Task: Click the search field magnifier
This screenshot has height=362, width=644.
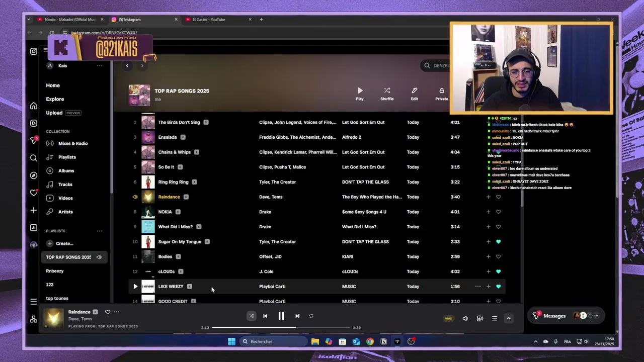Action: [x=427, y=65]
